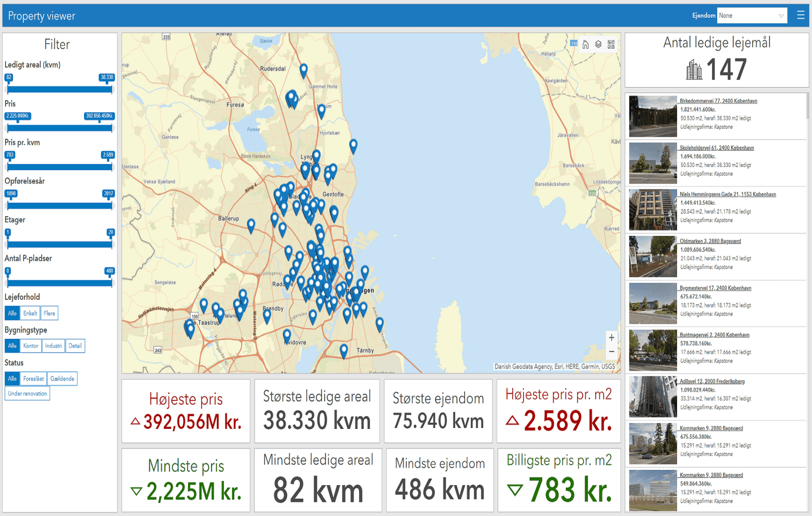Click the map home extent icon

pyautogui.click(x=585, y=44)
